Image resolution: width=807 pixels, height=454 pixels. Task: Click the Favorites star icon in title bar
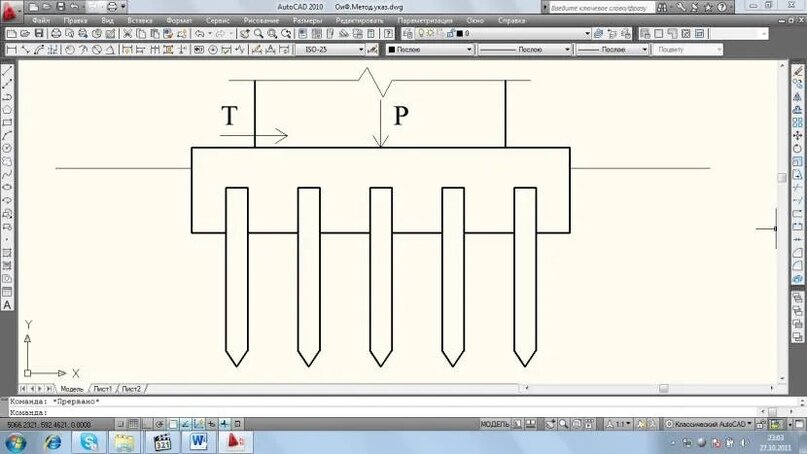(708, 7)
